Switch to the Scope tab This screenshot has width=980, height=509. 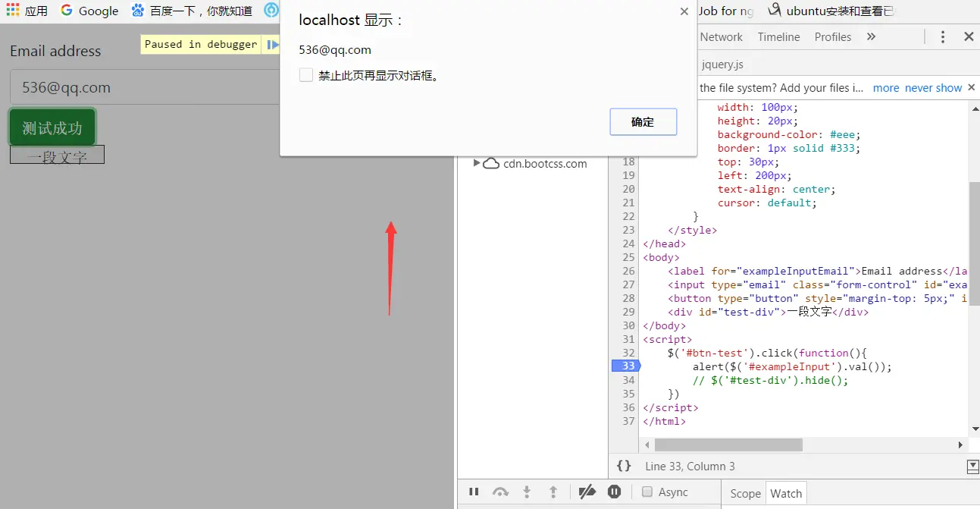coord(745,493)
